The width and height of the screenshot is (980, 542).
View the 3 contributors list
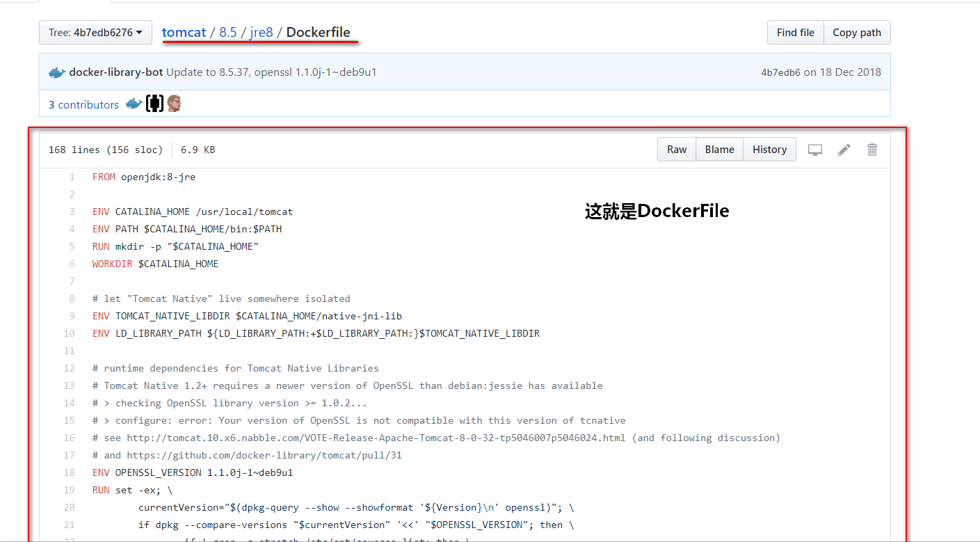click(83, 104)
